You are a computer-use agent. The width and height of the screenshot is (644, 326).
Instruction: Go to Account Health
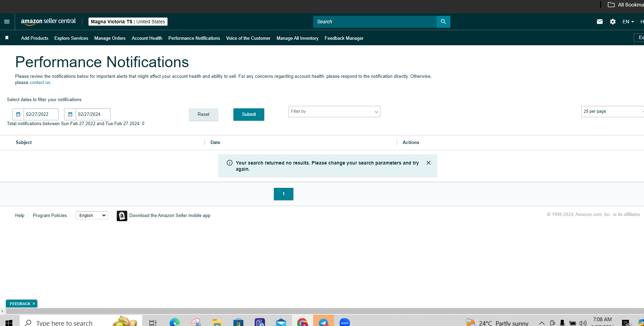(x=147, y=38)
